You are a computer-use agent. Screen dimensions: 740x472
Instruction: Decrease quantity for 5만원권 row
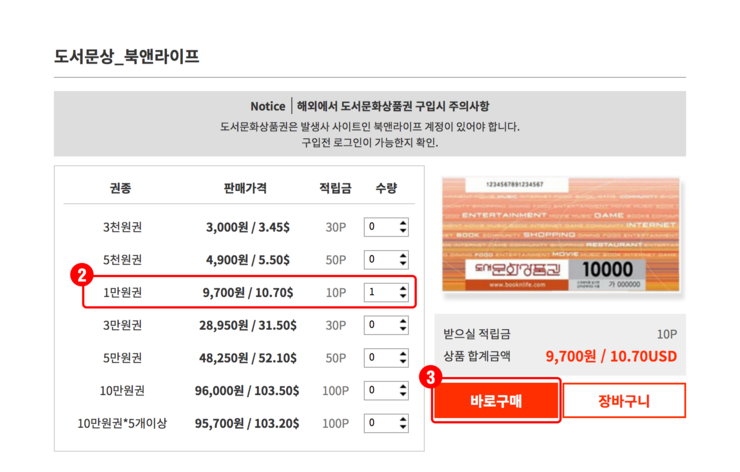click(x=403, y=362)
